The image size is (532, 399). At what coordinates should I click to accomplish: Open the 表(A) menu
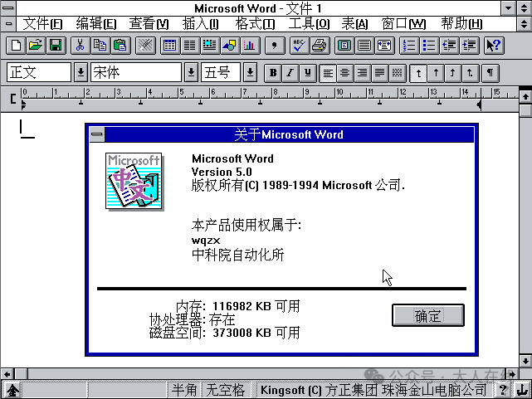[354, 24]
